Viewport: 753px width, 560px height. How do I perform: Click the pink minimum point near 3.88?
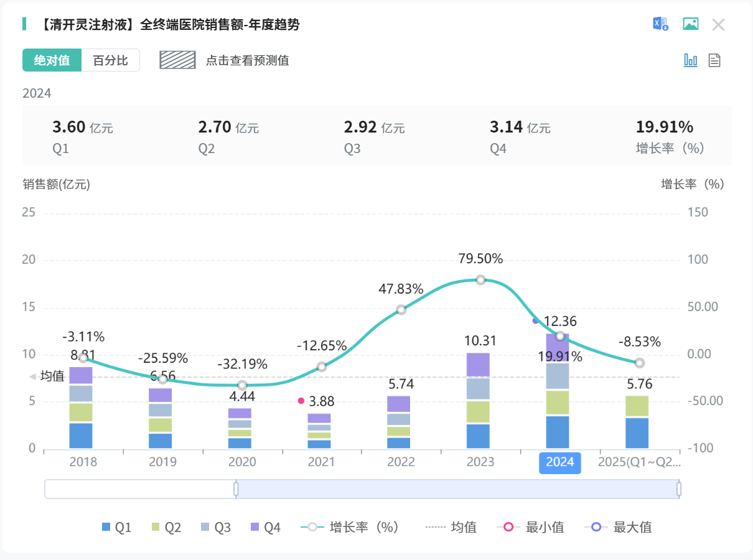click(301, 401)
